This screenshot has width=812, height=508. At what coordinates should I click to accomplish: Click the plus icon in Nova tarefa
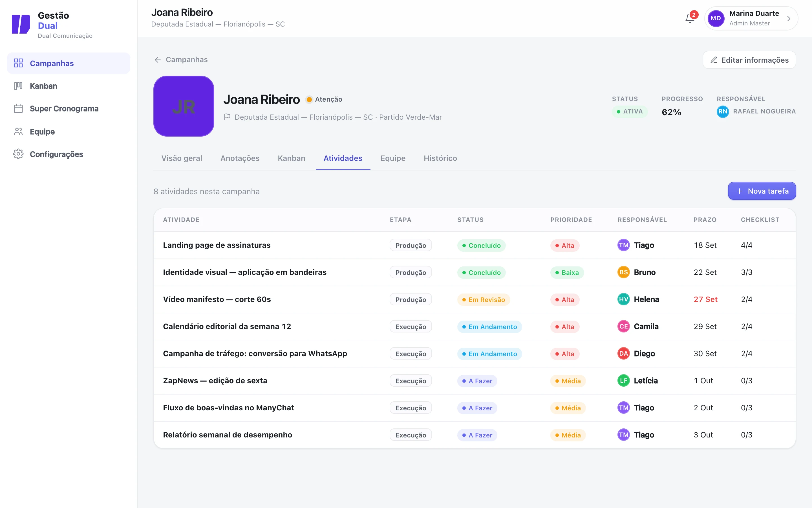coord(739,191)
